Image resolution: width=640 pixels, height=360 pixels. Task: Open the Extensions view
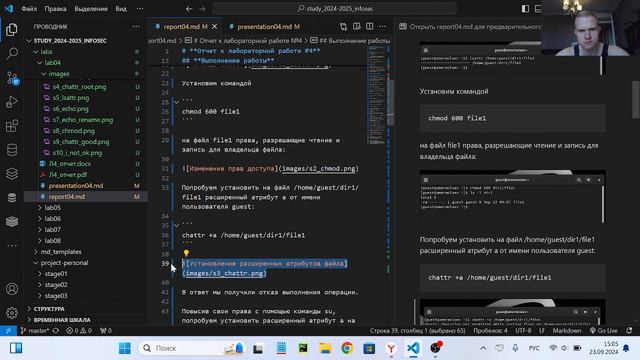coord(12,126)
